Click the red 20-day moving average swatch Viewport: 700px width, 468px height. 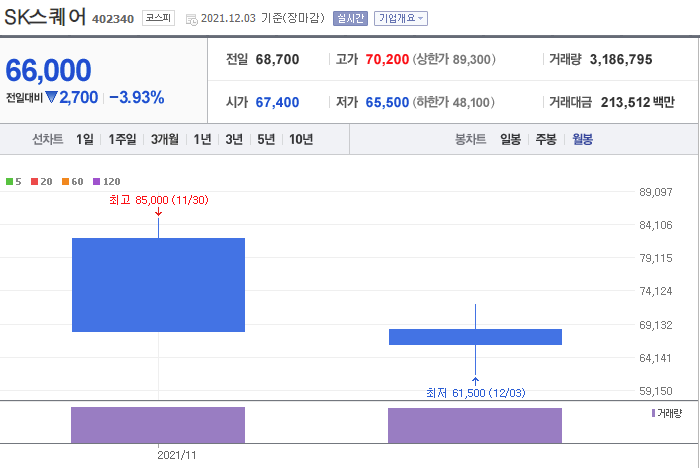(34, 181)
